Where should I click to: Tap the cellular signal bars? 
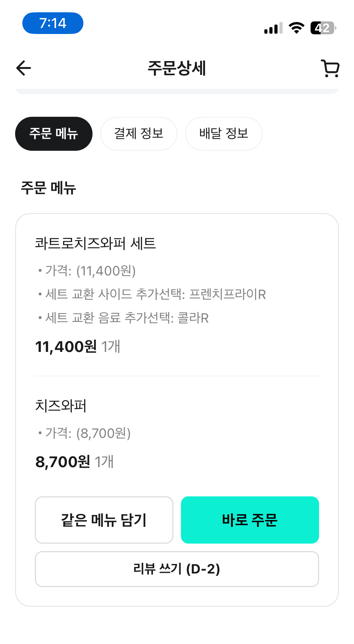tap(273, 28)
